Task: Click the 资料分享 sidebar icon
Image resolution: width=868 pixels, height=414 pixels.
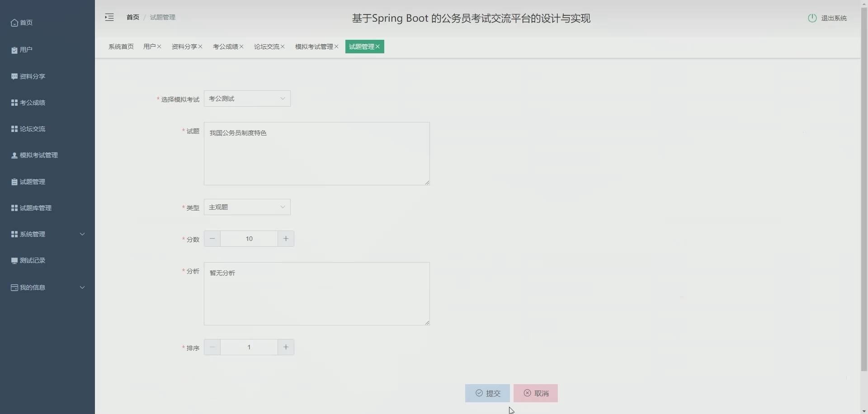Action: click(x=14, y=76)
